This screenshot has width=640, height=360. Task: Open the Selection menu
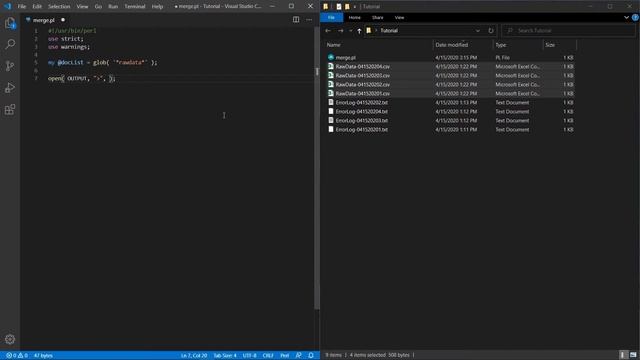[x=59, y=7]
